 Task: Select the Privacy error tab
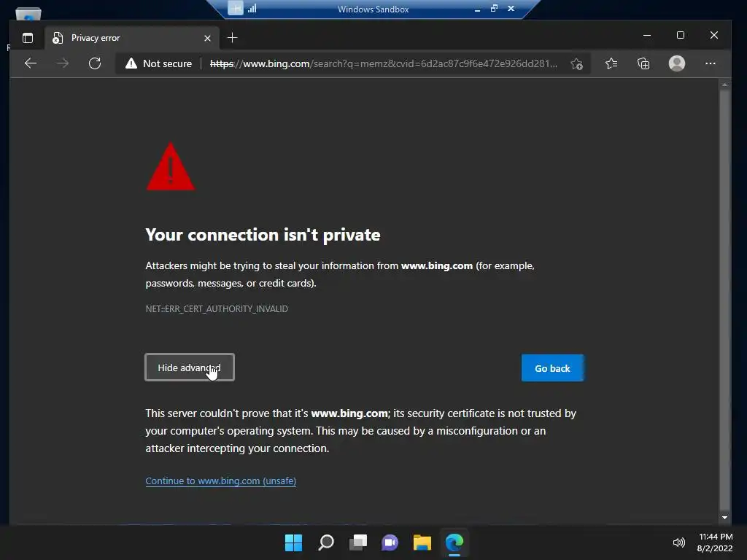(133, 38)
